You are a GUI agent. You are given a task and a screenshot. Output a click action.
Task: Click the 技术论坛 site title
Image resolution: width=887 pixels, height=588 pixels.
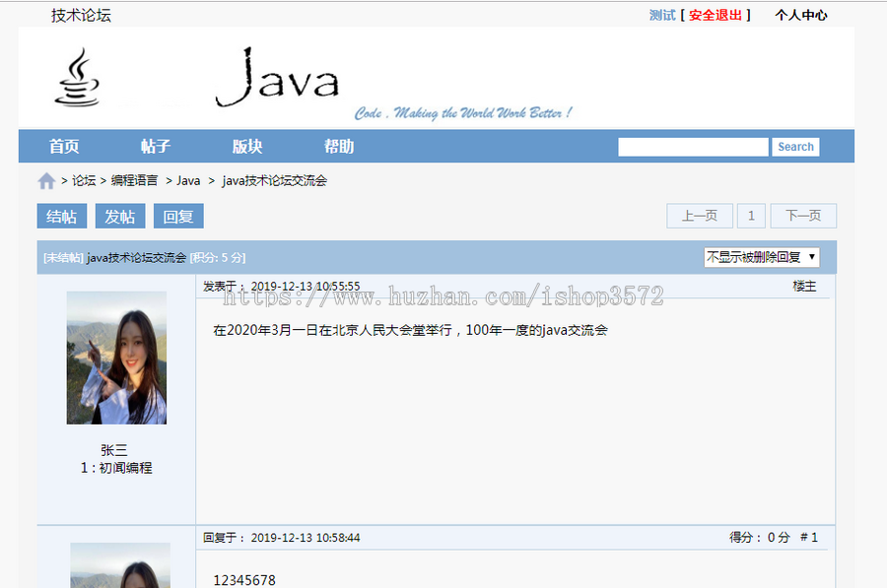click(x=81, y=15)
